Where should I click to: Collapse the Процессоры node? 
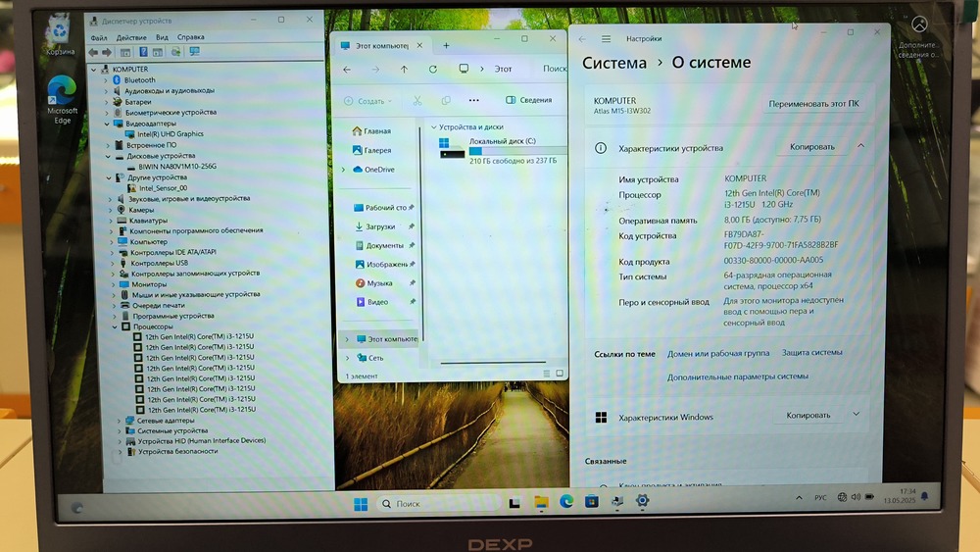coord(115,326)
